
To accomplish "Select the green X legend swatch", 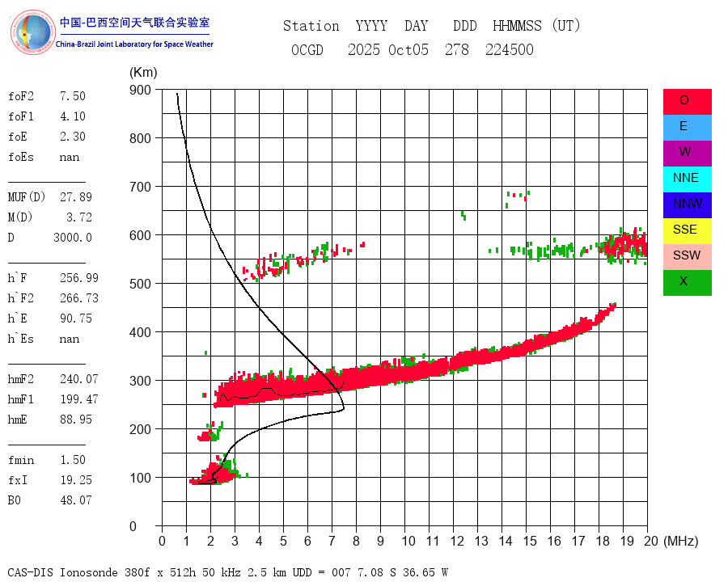I will [687, 283].
